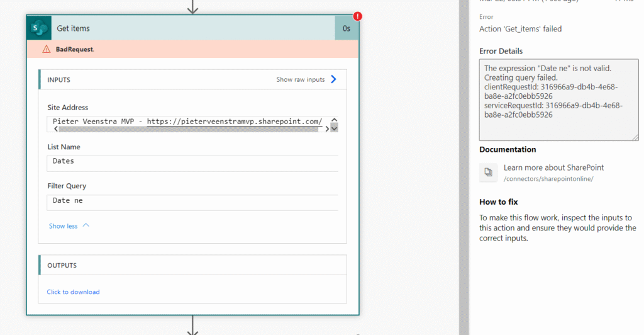The width and height of the screenshot is (644, 335).
Task: Click the List Name field showing Dates
Action: 192,163
